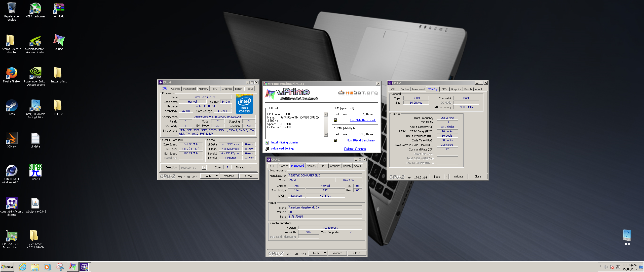Open Memory tab in Mainboard CPU-Z window
Viewport: 644px width, 272px height.
coord(312,166)
